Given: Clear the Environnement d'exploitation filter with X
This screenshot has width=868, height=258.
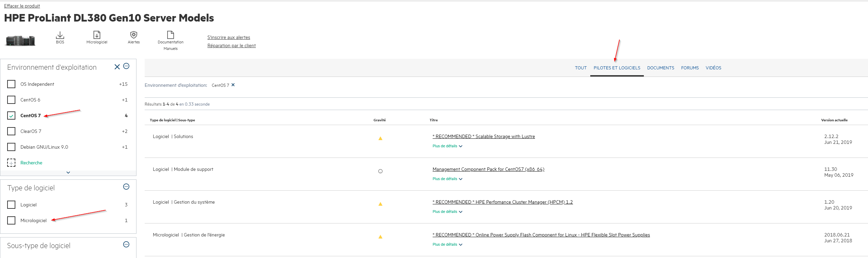Looking at the screenshot, I should coord(117,67).
